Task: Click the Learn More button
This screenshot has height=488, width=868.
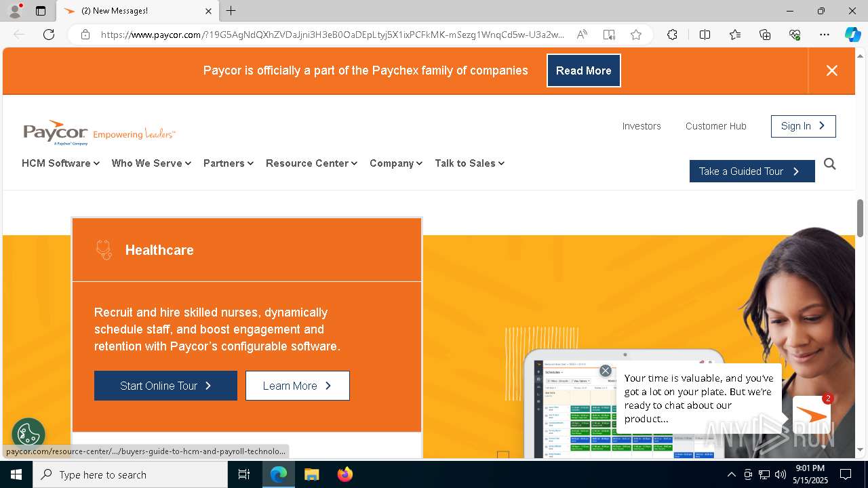Action: [298, 386]
